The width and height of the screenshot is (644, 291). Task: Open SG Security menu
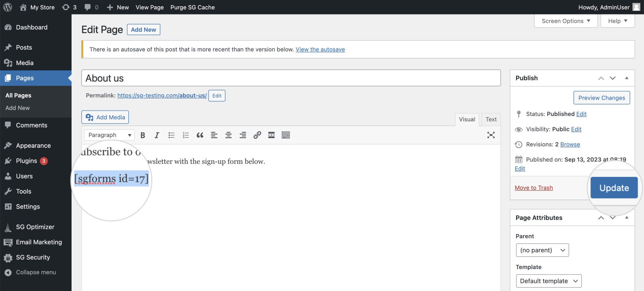click(36, 257)
